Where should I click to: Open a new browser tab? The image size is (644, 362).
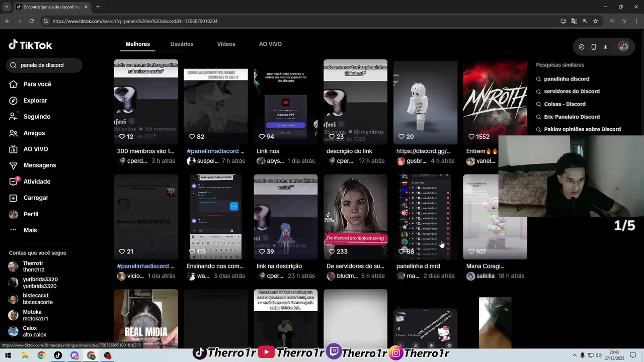tap(98, 7)
